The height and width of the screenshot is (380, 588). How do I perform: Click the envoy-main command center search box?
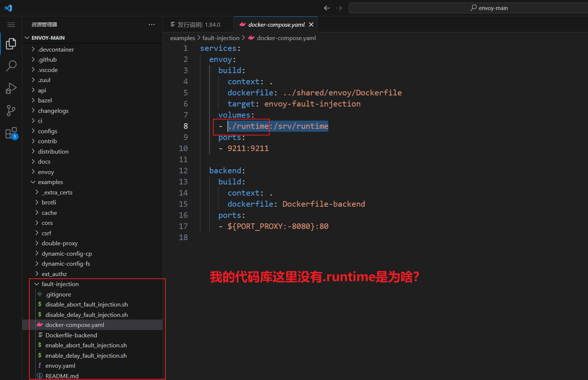pos(468,8)
